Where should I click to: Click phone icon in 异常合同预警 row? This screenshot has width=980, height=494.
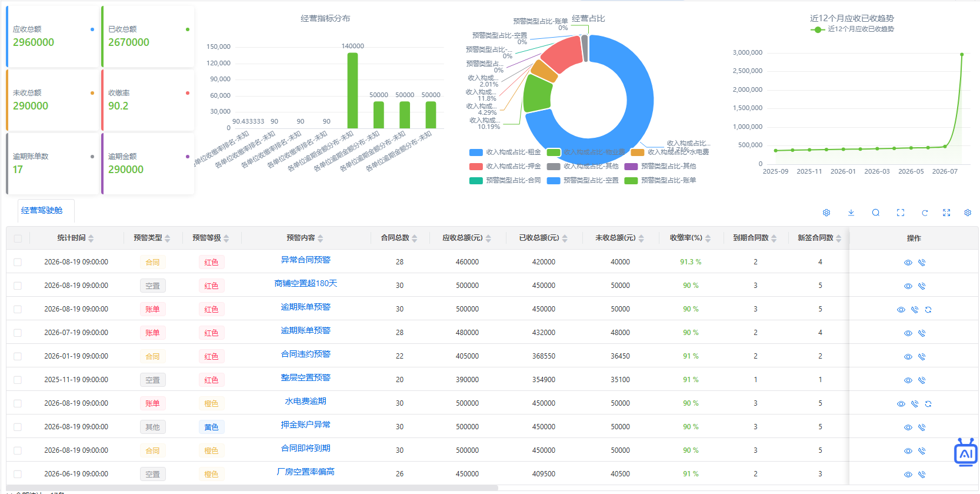(x=922, y=263)
